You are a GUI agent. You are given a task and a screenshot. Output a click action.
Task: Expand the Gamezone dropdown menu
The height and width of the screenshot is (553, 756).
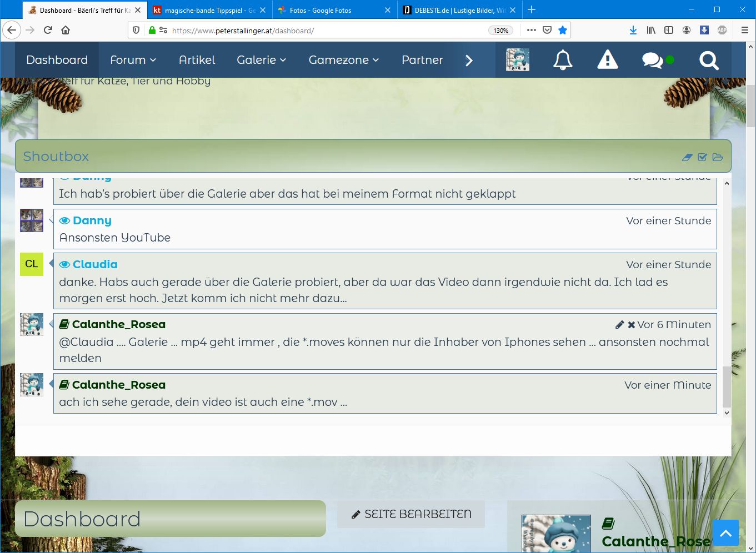pos(343,60)
